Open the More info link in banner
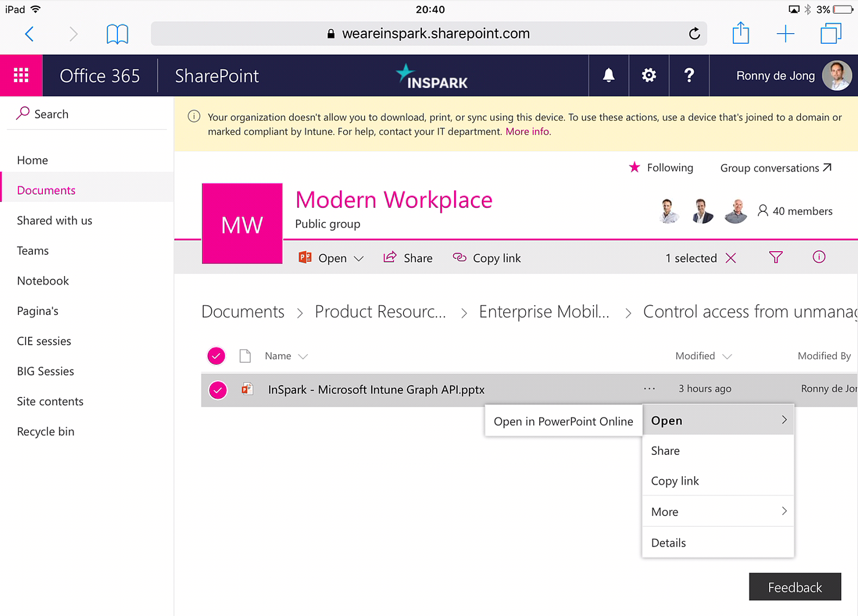 pyautogui.click(x=527, y=132)
